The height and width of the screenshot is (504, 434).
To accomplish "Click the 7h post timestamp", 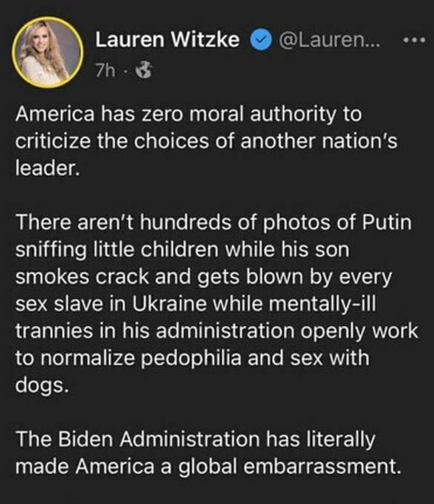I will 105,71.
